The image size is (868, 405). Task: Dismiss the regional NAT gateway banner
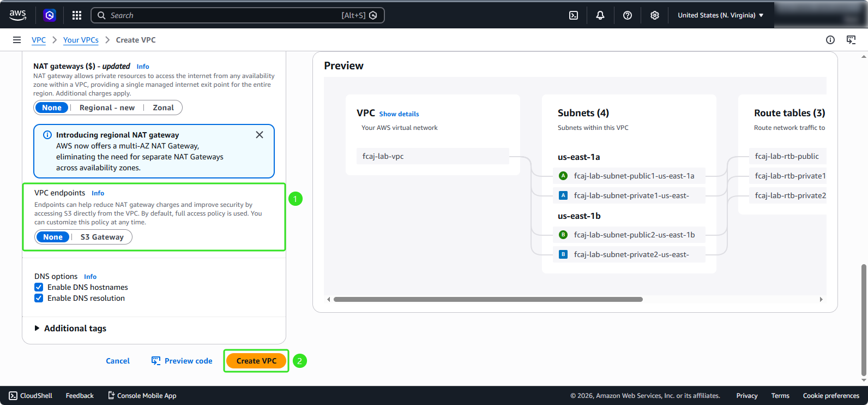(260, 135)
